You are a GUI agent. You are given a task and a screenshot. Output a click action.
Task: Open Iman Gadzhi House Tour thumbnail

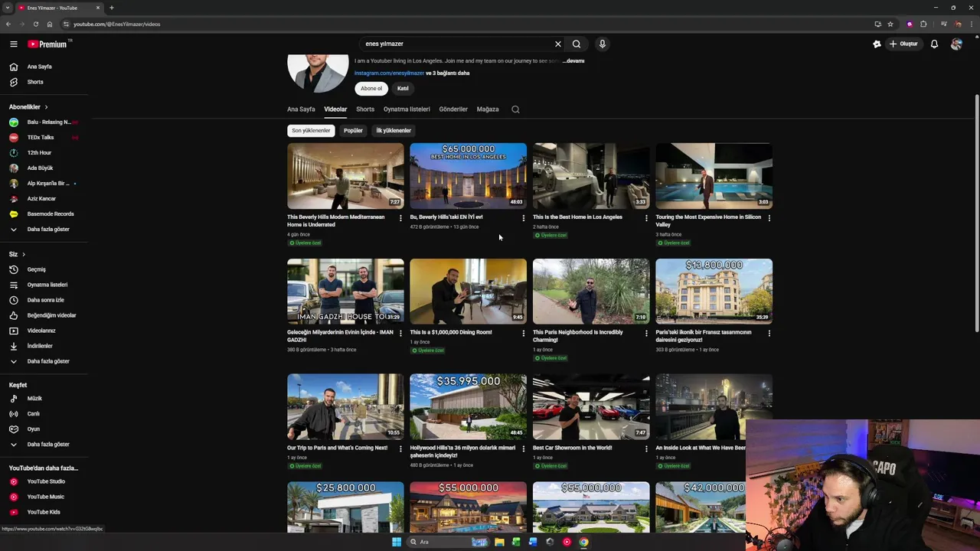(x=345, y=292)
